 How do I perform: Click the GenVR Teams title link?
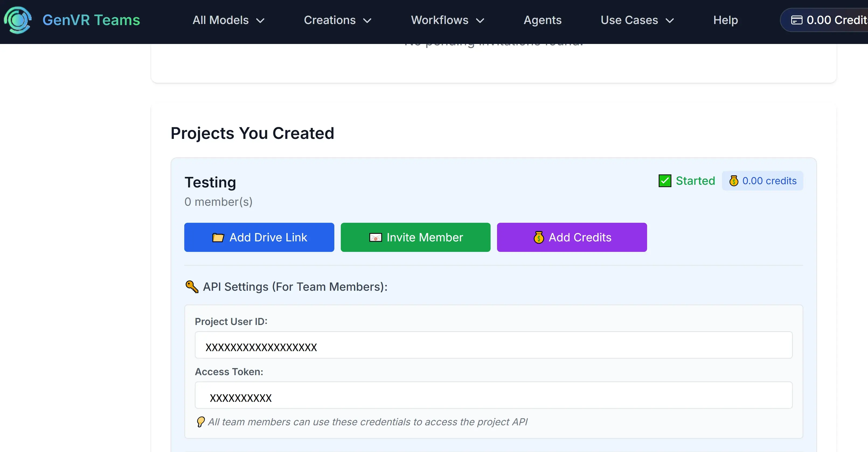[91, 20]
